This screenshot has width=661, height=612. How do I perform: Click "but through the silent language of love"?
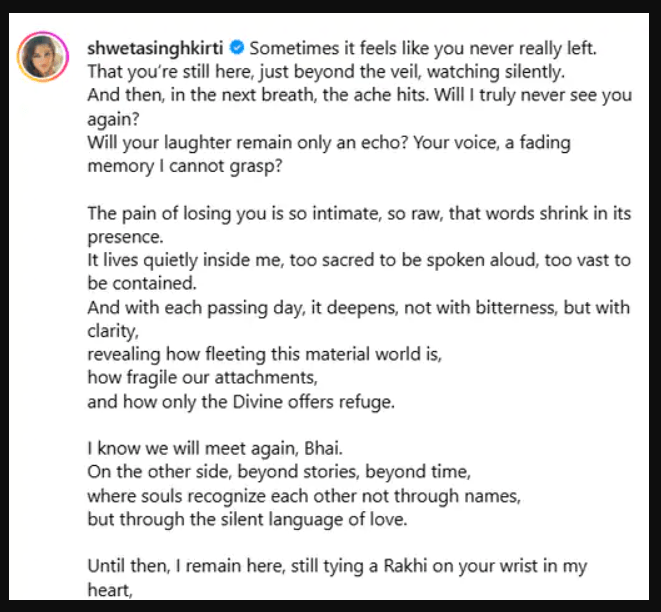point(260,522)
